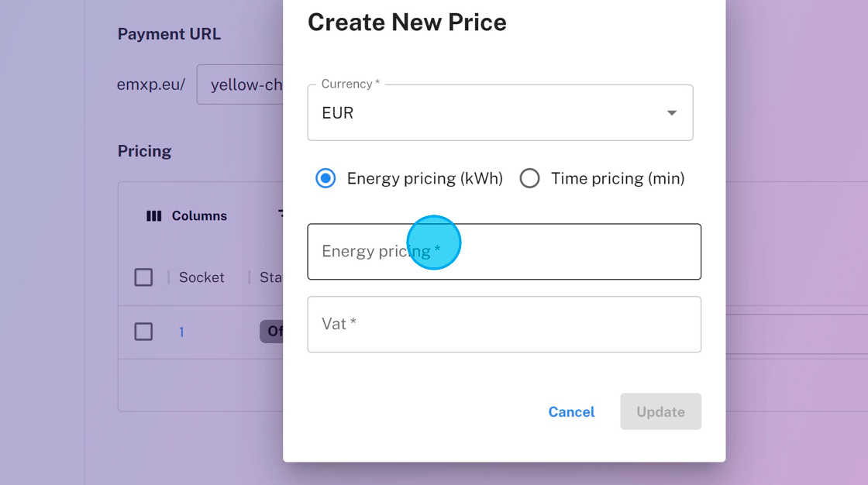Click the emxp.eu/ URL prefix text
Viewport: 868px width, 485px height.
(151, 84)
